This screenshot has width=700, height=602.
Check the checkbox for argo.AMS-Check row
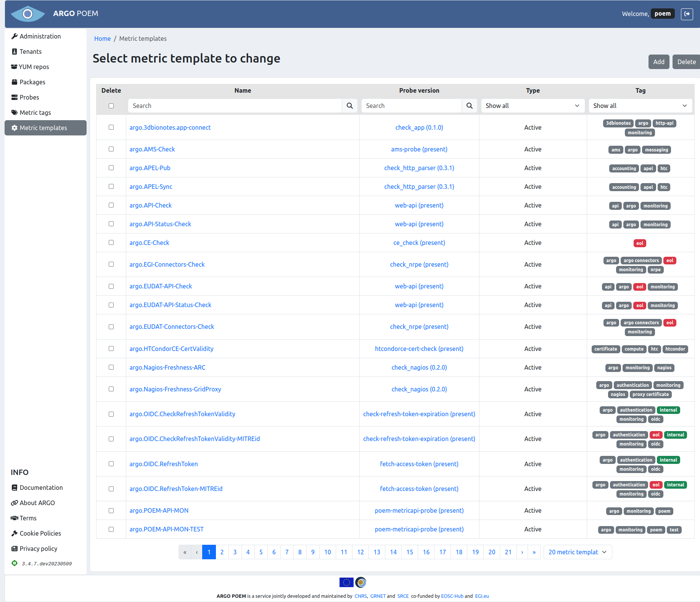(111, 149)
